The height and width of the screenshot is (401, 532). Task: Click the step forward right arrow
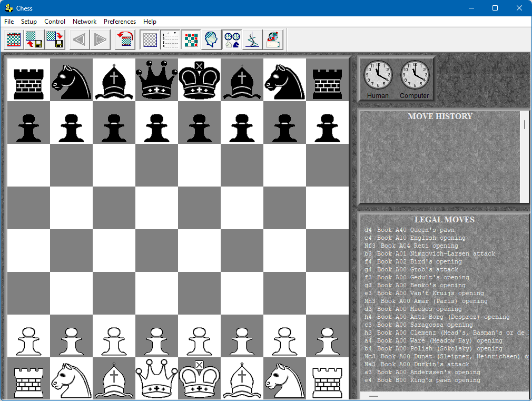coord(100,40)
